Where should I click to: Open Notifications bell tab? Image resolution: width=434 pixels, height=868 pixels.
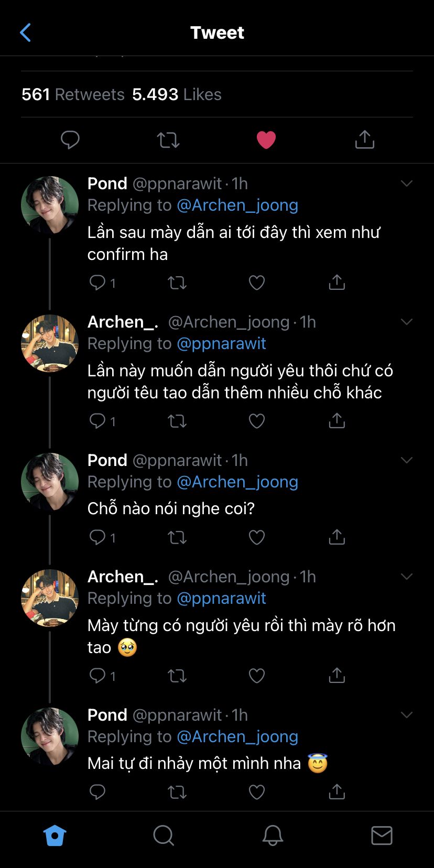tap(273, 836)
